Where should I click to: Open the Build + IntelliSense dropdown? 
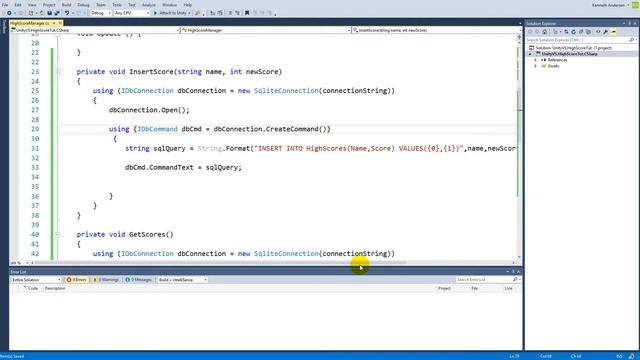[x=182, y=280]
